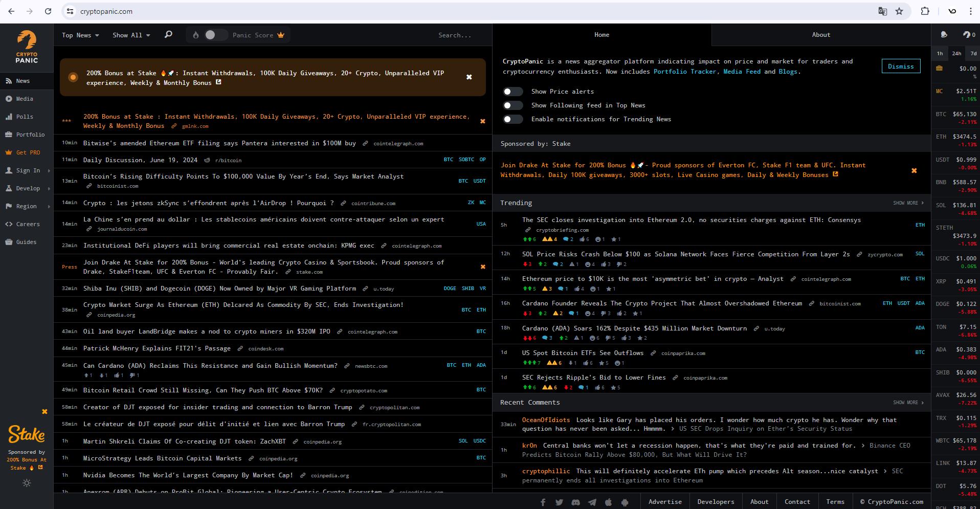
Task: Open the Top News dropdown
Action: [80, 35]
